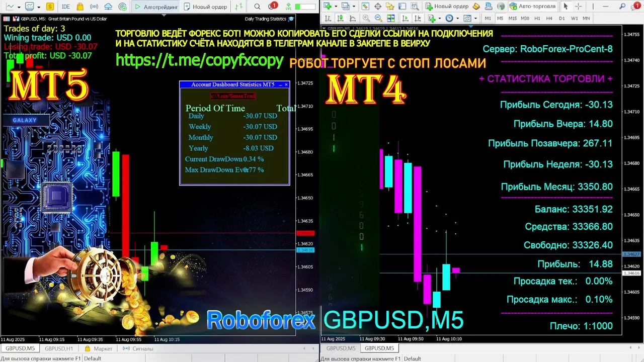Open the MetaEditor book icon in MT4
644x362 pixels.
(476, 6)
